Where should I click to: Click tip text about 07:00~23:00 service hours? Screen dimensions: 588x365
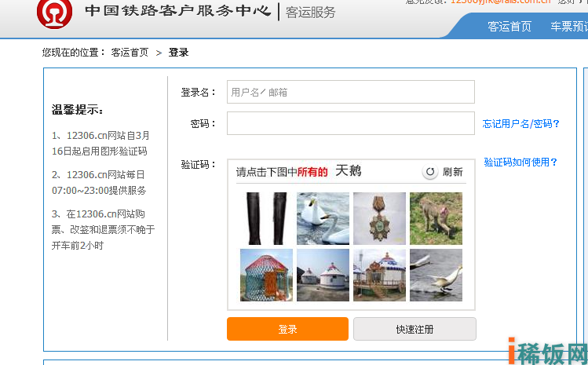(x=99, y=183)
